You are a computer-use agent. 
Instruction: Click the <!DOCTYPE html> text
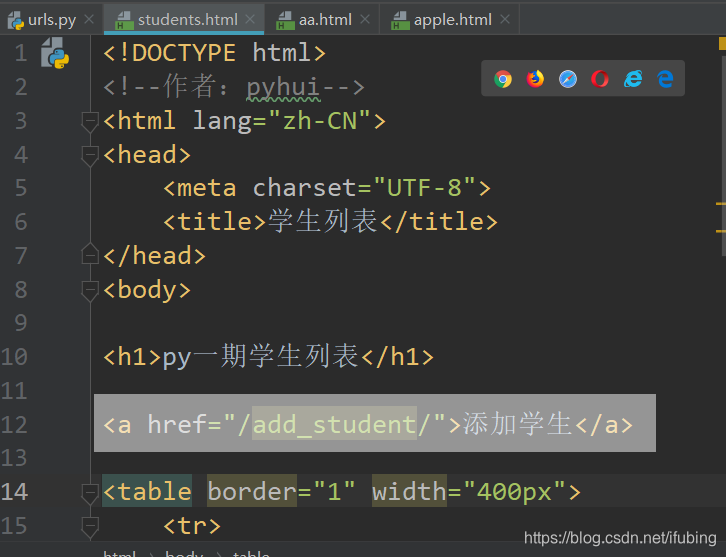pos(215,53)
